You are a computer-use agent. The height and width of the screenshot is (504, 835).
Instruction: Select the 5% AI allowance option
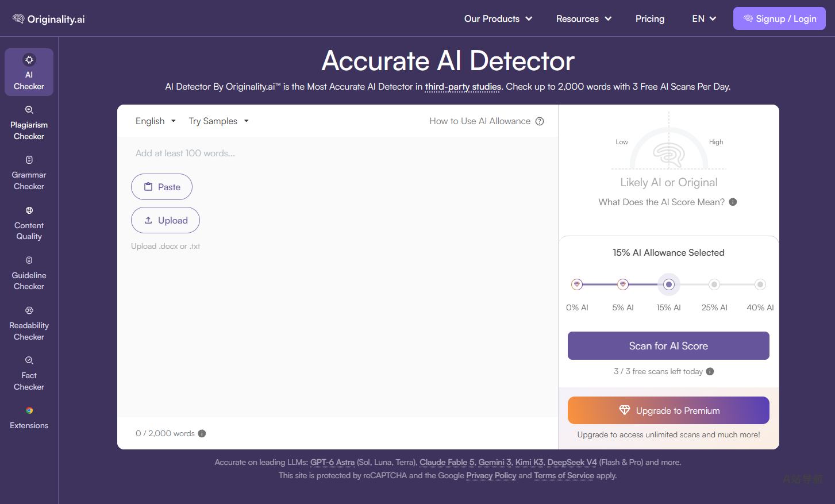click(x=623, y=284)
